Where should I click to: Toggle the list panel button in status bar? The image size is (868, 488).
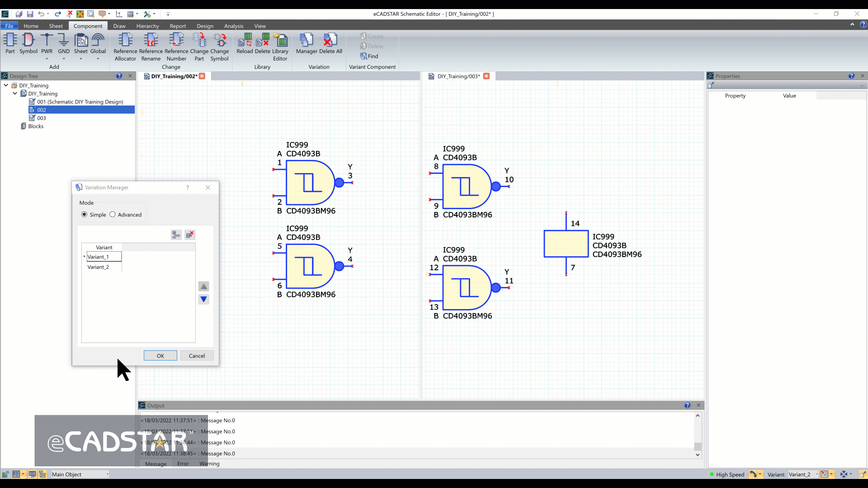tap(16, 474)
